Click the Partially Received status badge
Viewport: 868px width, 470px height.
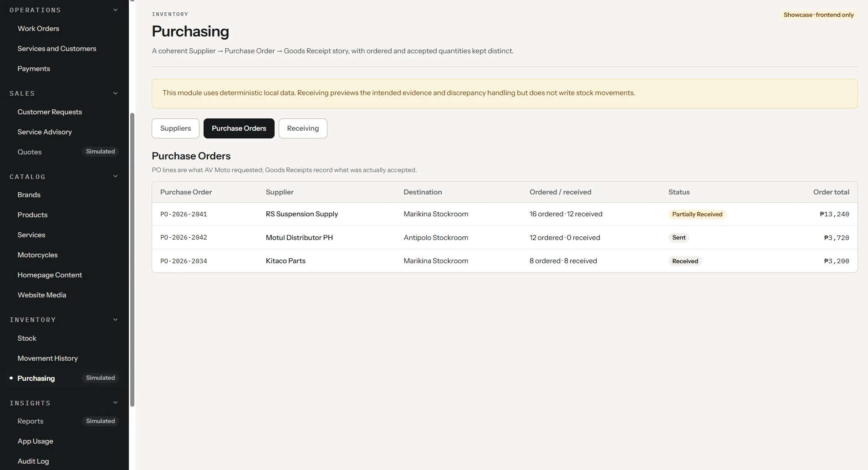(697, 215)
